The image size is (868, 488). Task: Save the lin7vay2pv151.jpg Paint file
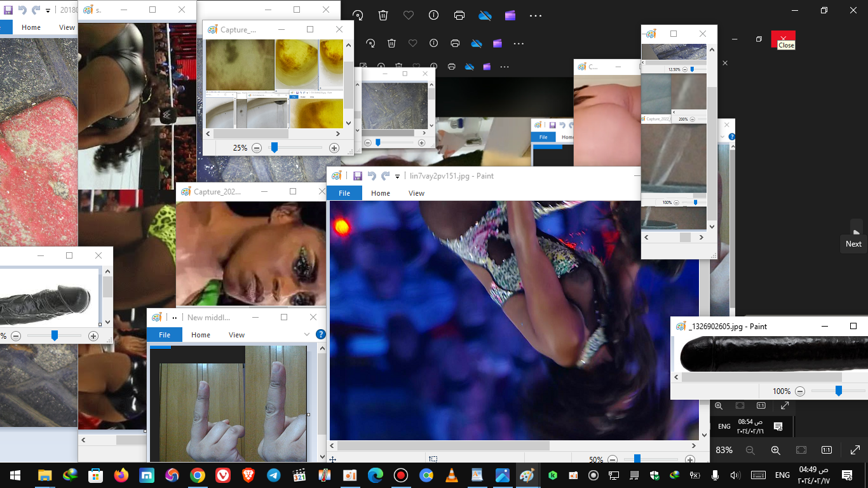click(x=358, y=176)
